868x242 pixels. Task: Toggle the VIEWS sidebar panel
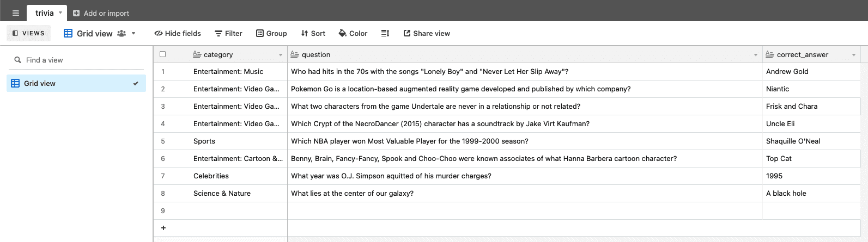tap(28, 33)
